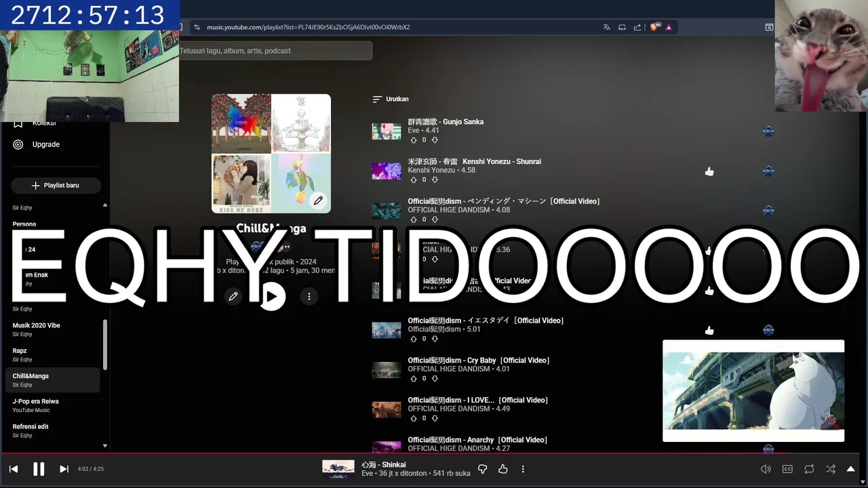Edit playlist cover with pencil on artwork
The image size is (868, 488).
click(x=318, y=201)
